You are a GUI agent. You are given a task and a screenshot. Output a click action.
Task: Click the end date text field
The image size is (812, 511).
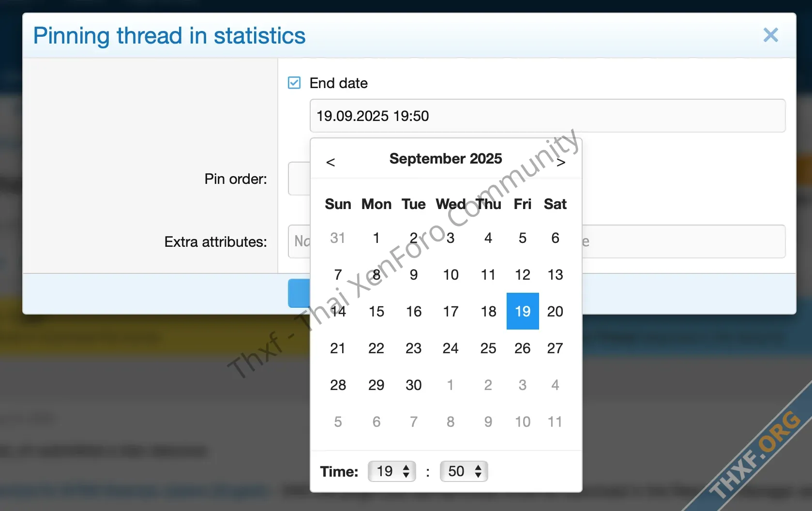click(x=547, y=116)
